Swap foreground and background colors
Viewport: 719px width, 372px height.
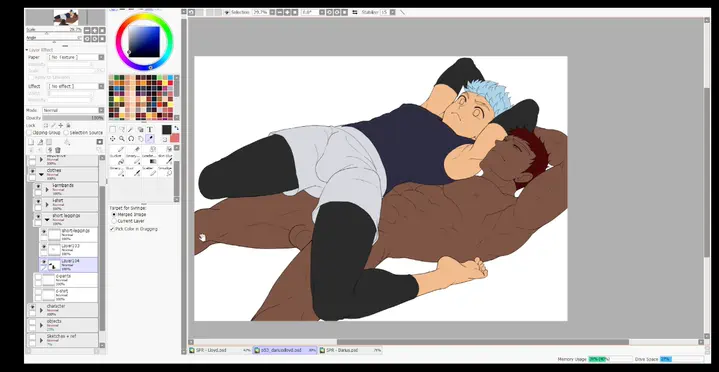[177, 128]
